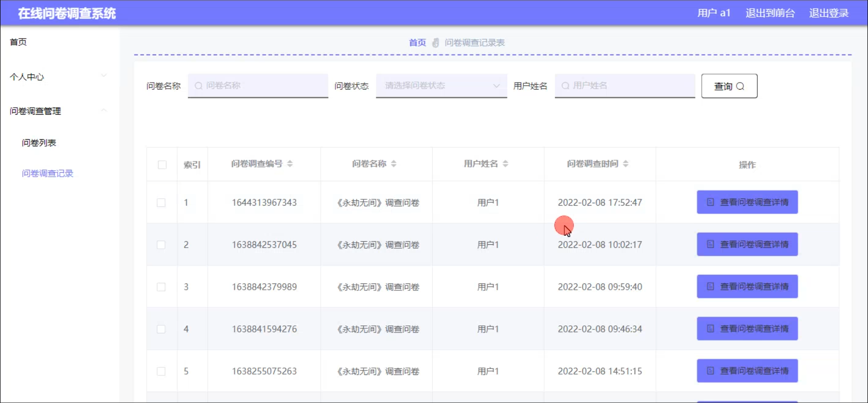Check the box for row 1638255075263

pos(161,371)
